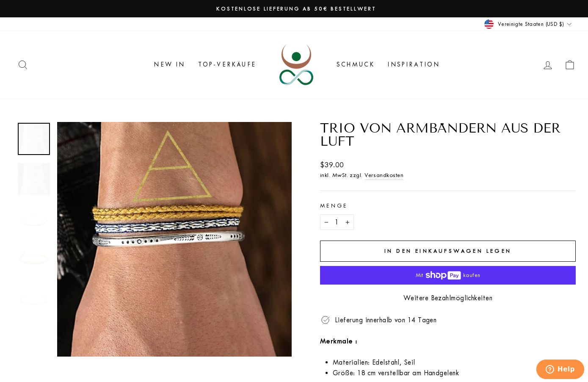Open the NEW IN menu

tap(169, 64)
